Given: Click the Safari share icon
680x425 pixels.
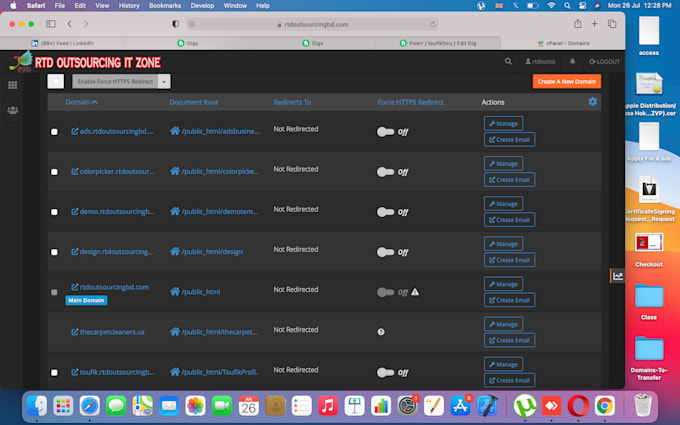Looking at the screenshot, I should [578, 24].
